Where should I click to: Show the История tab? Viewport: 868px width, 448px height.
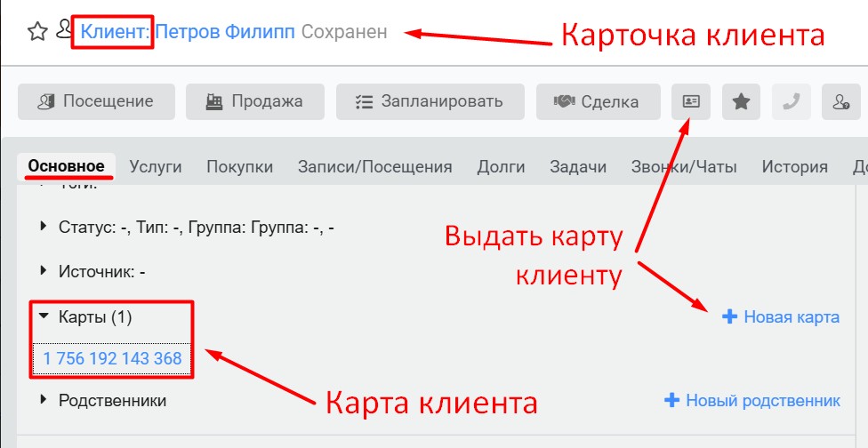pos(794,166)
